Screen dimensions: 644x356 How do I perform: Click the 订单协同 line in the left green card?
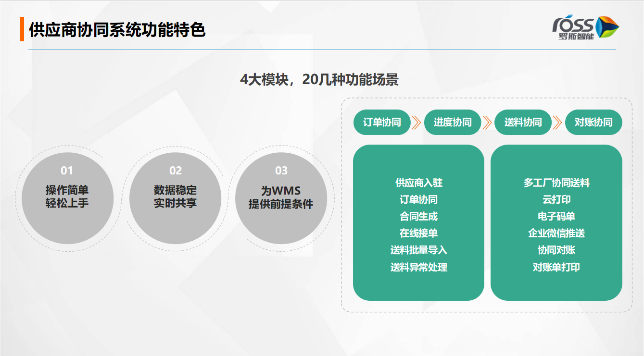coord(419,200)
